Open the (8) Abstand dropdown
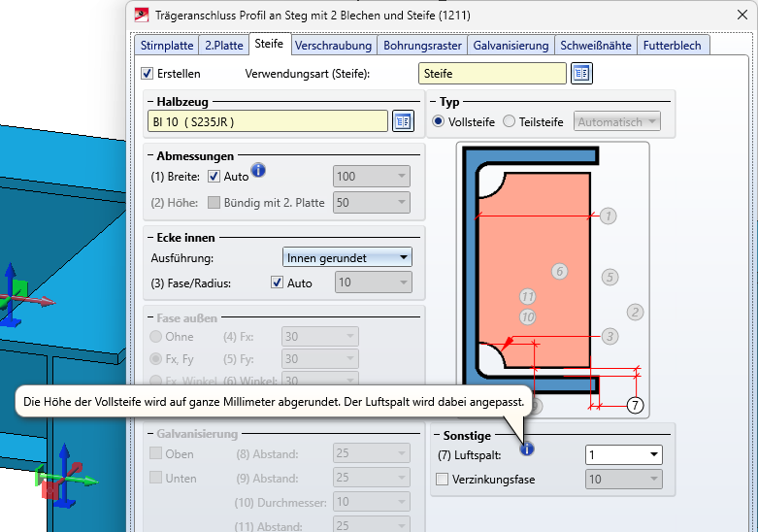This screenshot has height=532, width=758. (372, 453)
